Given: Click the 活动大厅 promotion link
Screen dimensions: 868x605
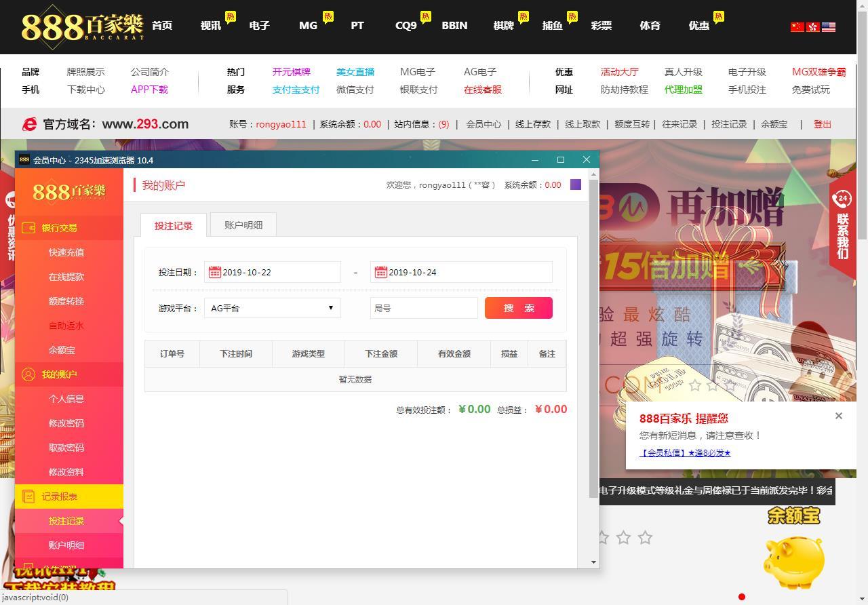Looking at the screenshot, I should point(620,72).
